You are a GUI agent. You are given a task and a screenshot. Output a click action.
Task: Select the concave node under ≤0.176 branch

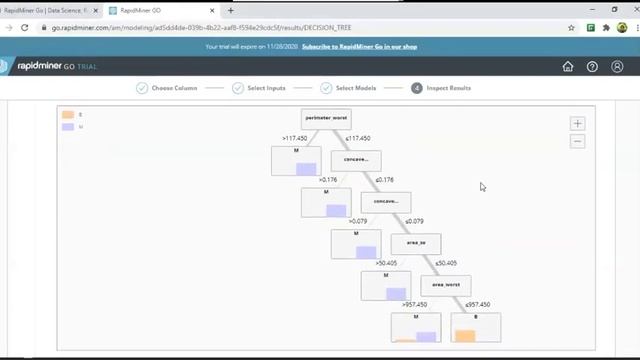(x=386, y=203)
